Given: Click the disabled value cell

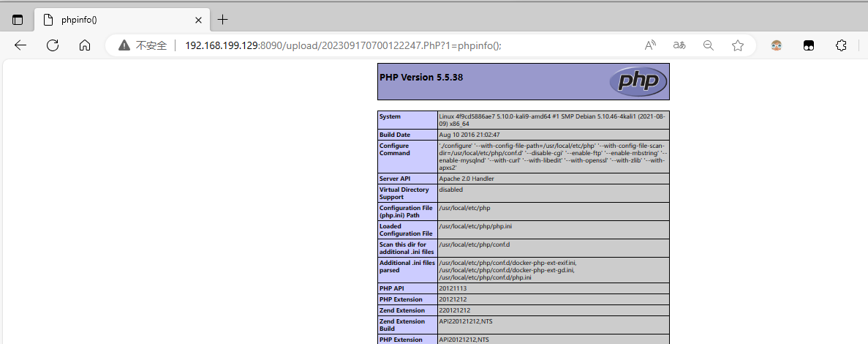Looking at the screenshot, I should 553,193.
